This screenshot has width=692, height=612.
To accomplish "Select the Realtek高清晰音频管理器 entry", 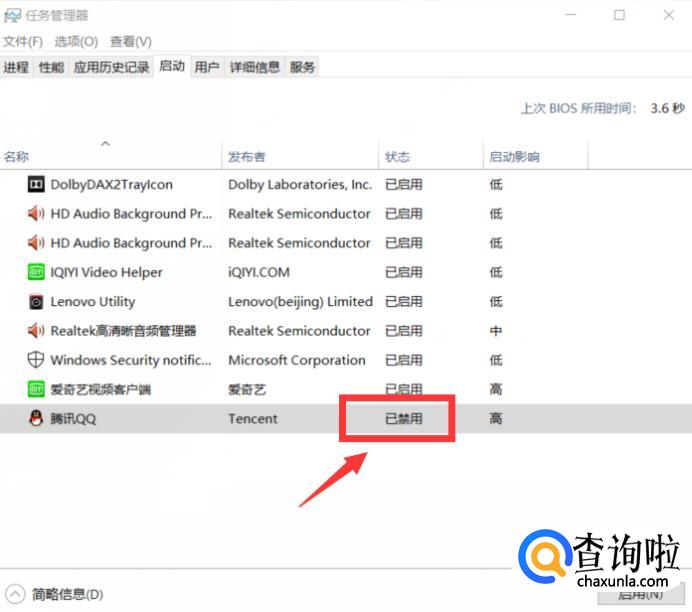I will tap(123, 331).
